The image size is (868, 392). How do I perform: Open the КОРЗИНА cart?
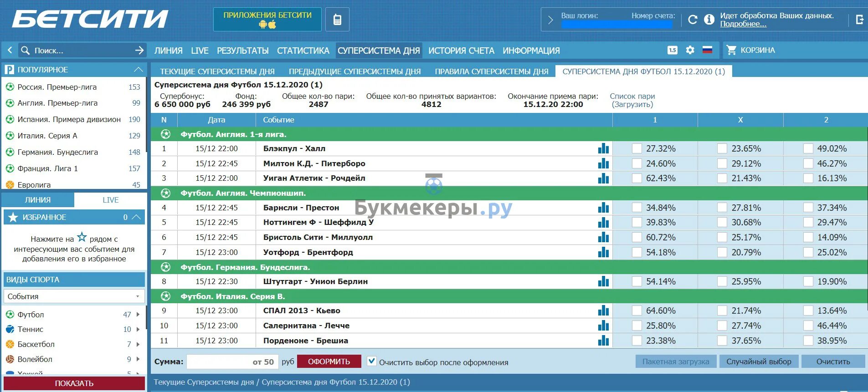[750, 50]
